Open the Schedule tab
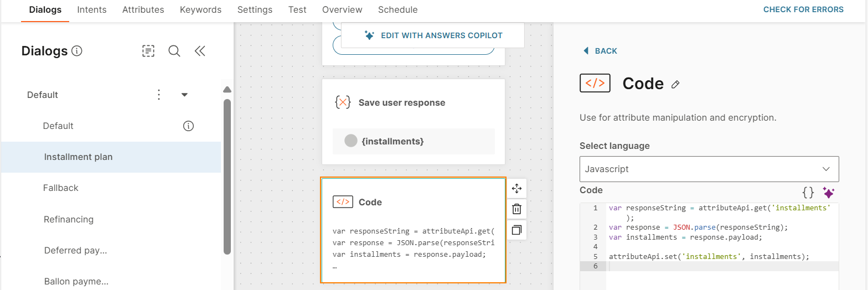 point(398,10)
